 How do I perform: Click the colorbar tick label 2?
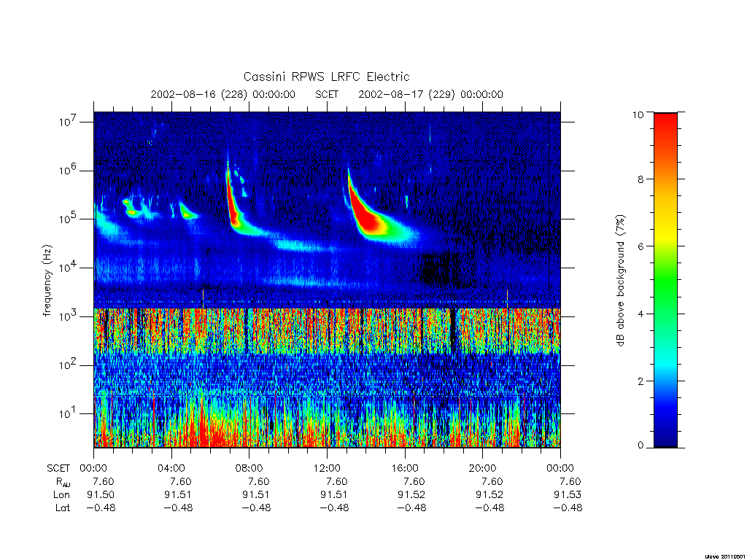(x=640, y=381)
